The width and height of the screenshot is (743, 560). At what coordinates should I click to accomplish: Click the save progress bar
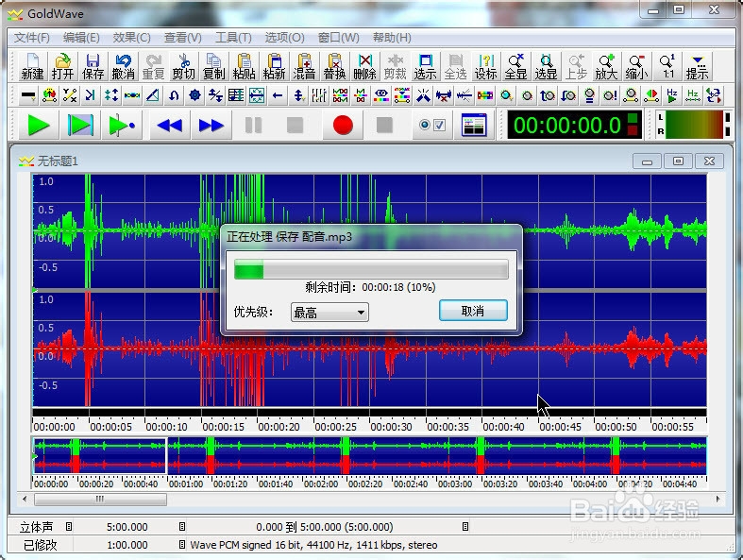tap(371, 270)
